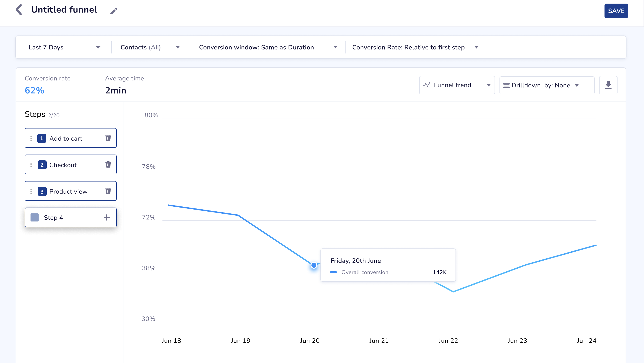Click the Step 4 color square
This screenshot has height=363, width=644.
pos(35,217)
